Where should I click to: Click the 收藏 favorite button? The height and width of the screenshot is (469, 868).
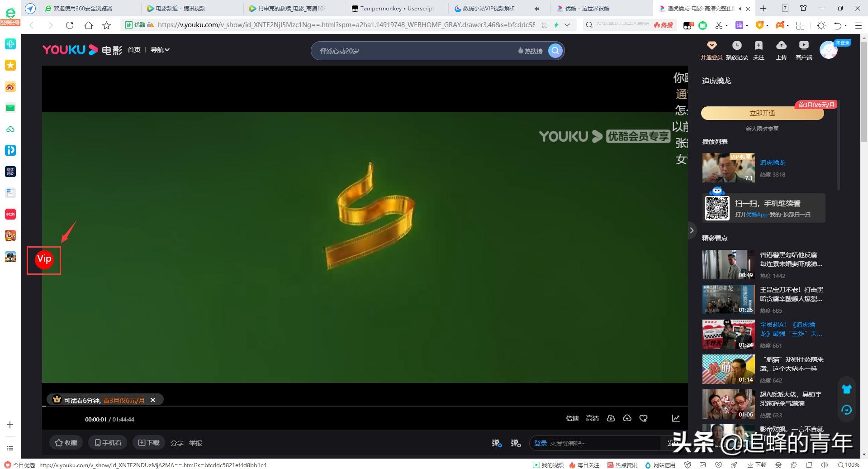(66, 443)
